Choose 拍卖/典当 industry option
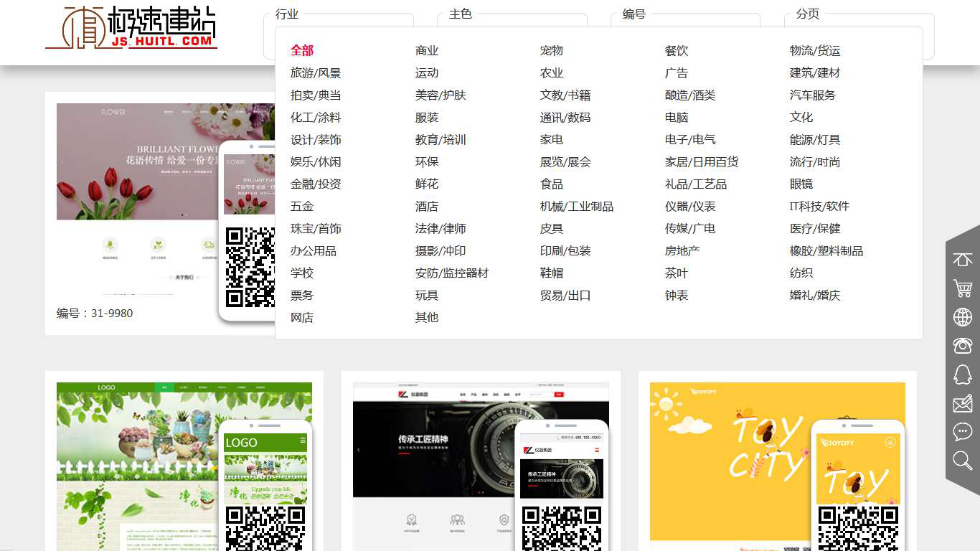The height and width of the screenshot is (551, 980). pos(316,95)
